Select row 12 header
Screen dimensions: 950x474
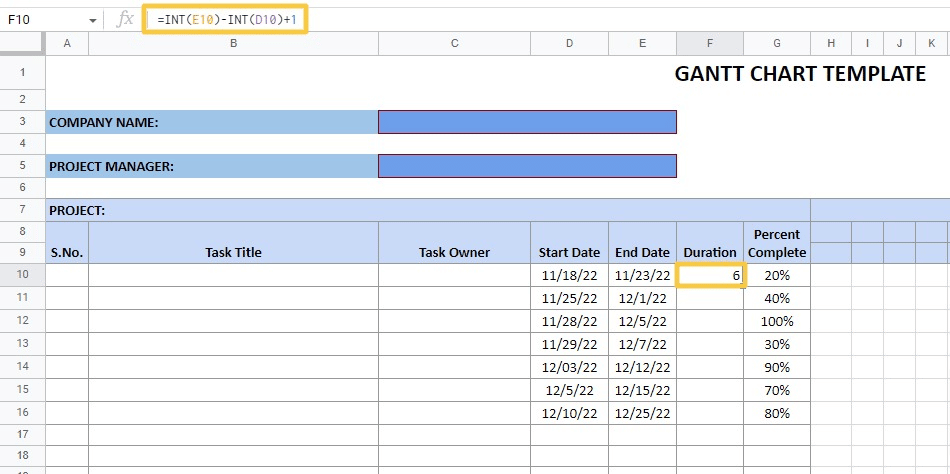click(22, 320)
